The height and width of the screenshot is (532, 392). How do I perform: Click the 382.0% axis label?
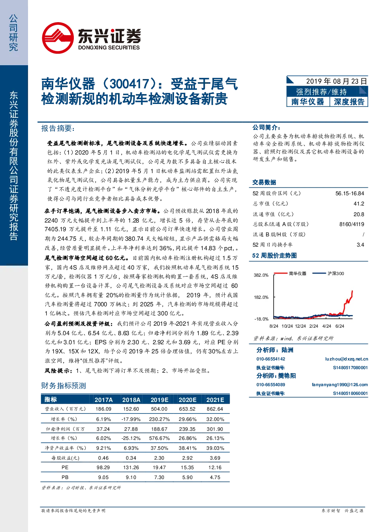261,275
